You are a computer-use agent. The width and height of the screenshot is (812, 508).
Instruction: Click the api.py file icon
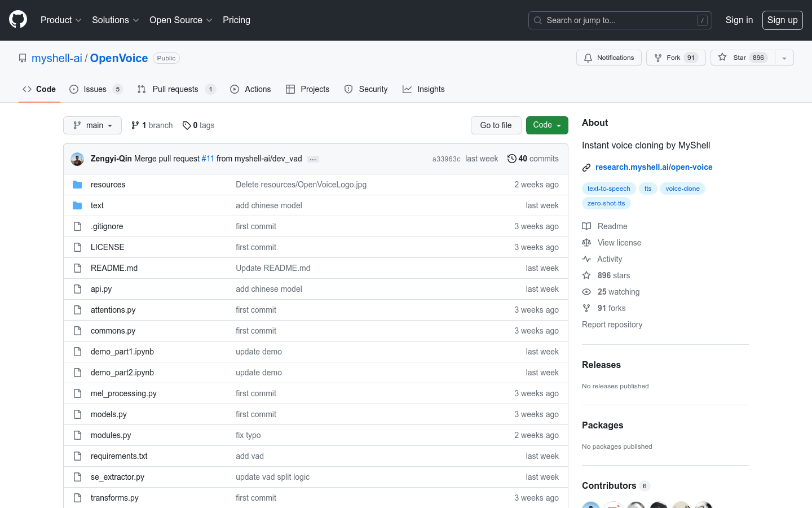click(77, 289)
